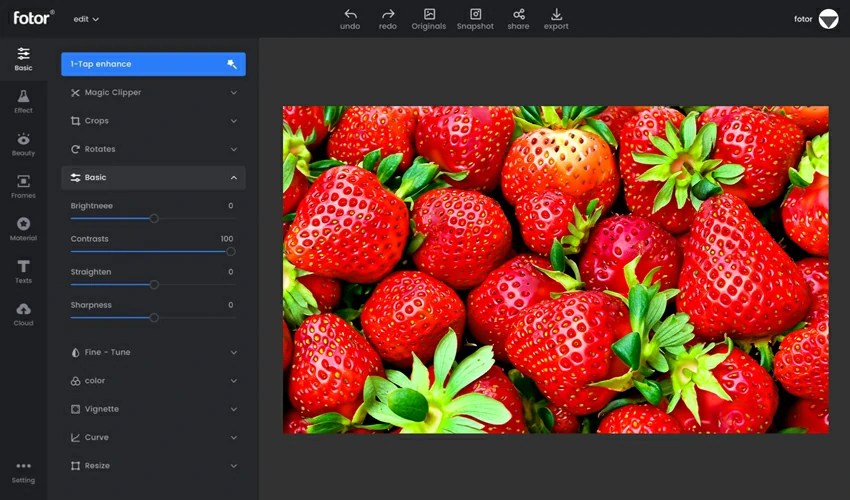Click the redo arrow
Viewport: 850px width, 500px height.
tap(388, 14)
